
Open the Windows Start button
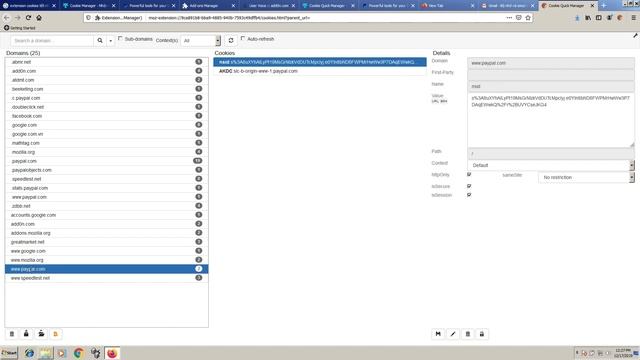(x=9, y=353)
